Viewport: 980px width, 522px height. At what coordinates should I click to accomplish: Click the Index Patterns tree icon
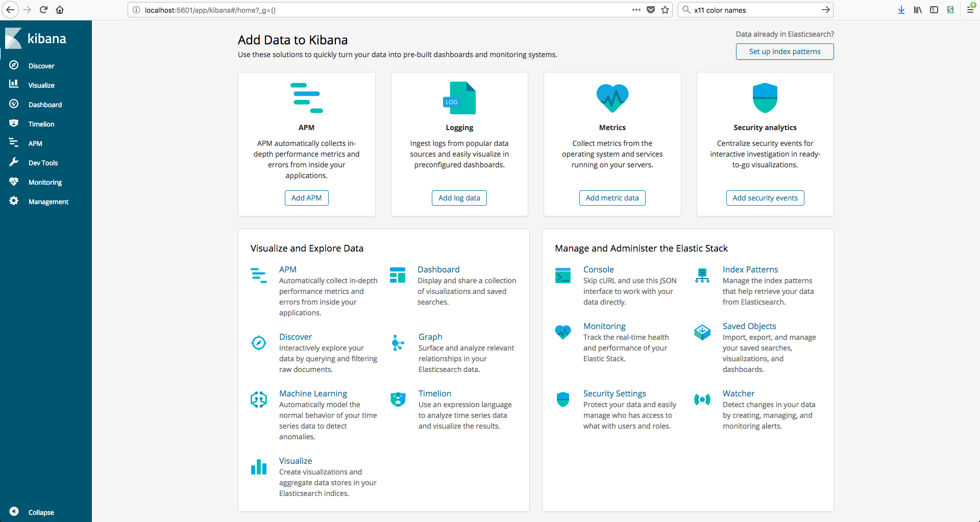[702, 276]
